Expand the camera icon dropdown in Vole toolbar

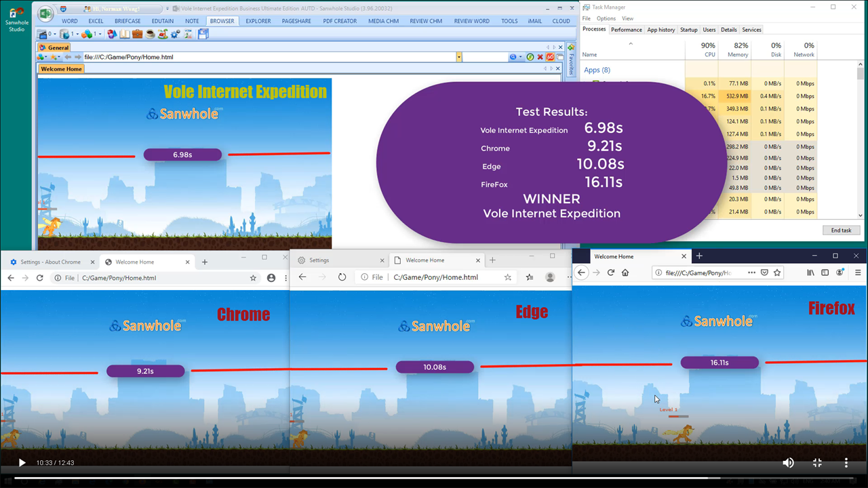coord(55,34)
